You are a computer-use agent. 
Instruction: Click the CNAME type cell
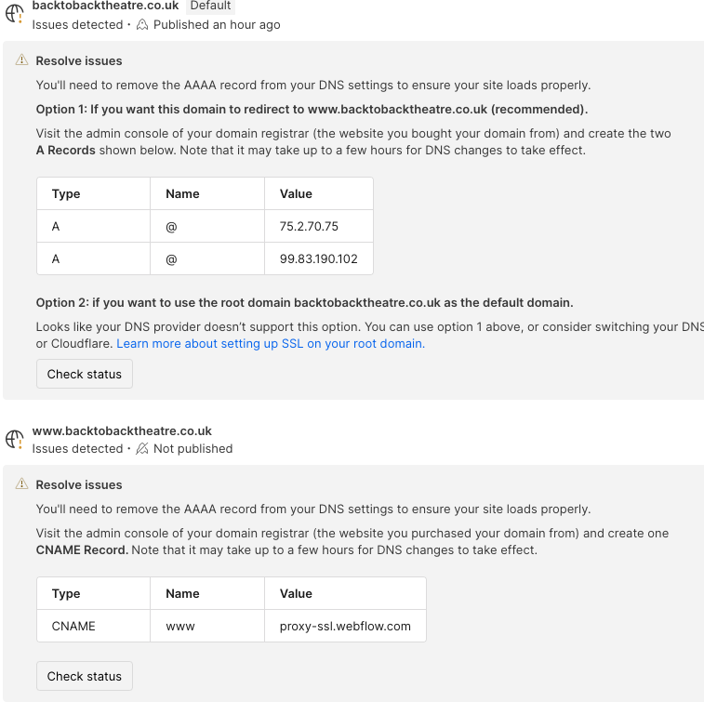[73, 626]
